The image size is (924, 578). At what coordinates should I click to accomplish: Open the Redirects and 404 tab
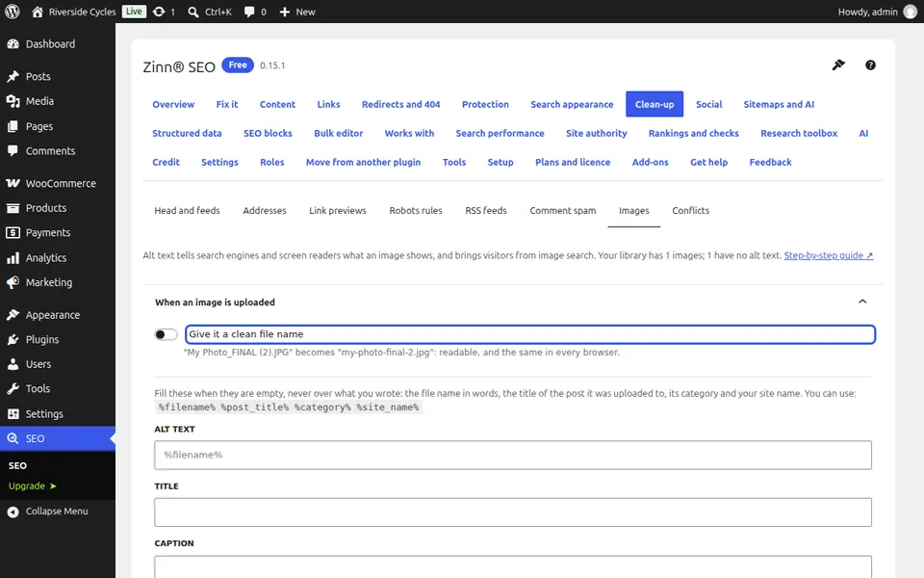pos(400,104)
